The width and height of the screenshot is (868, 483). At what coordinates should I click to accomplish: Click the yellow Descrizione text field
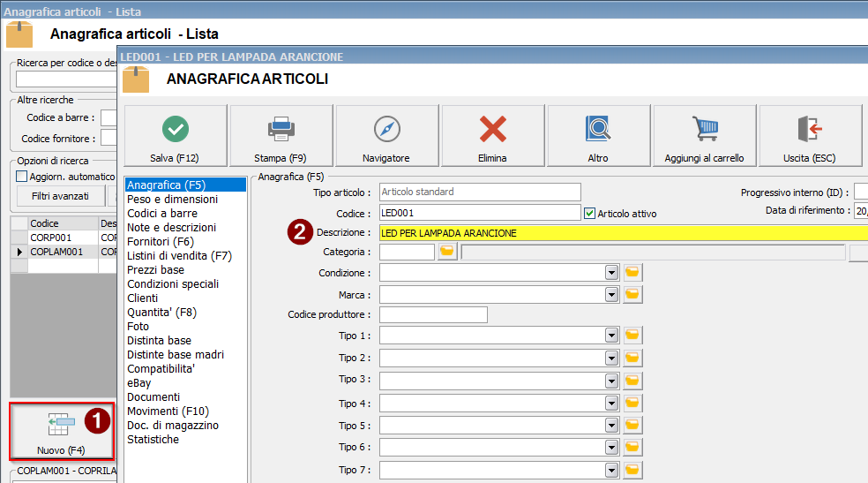click(x=617, y=233)
